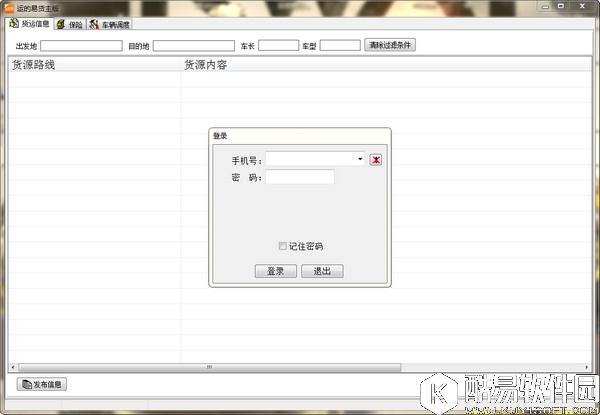
Task: Open the 保险 tab
Action: [x=70, y=24]
